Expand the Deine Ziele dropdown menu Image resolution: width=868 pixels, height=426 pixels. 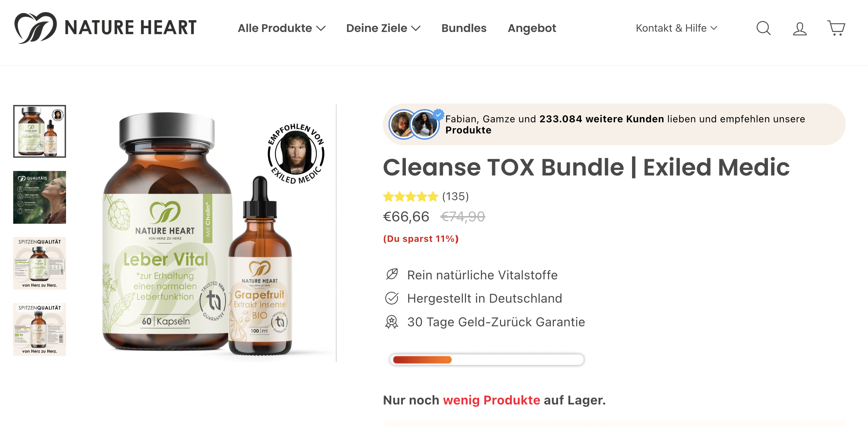pos(383,28)
